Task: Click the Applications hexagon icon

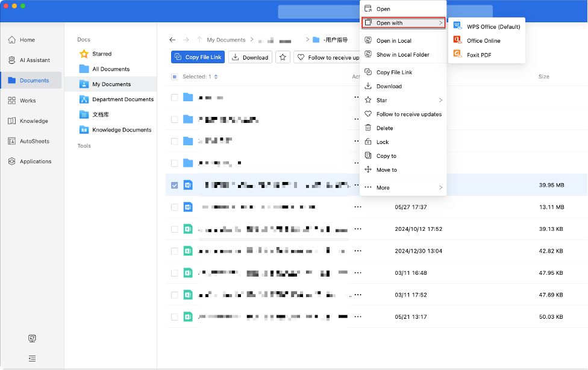Action: click(12, 161)
